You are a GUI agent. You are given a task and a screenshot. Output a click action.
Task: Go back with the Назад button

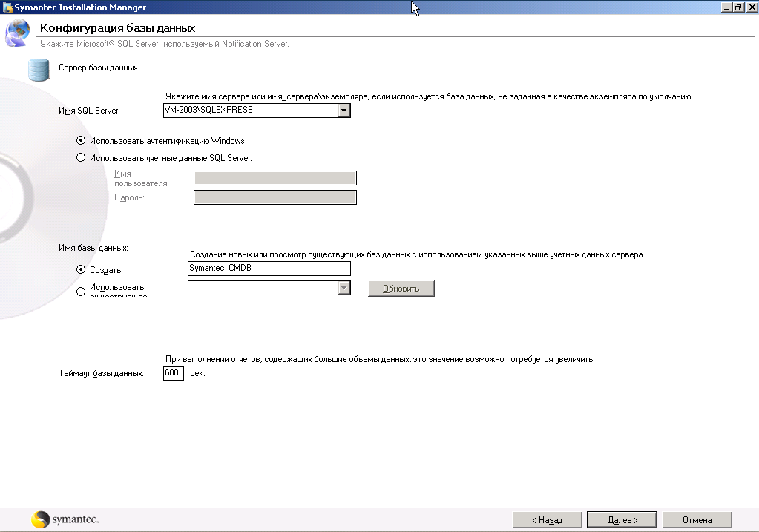tap(547, 520)
